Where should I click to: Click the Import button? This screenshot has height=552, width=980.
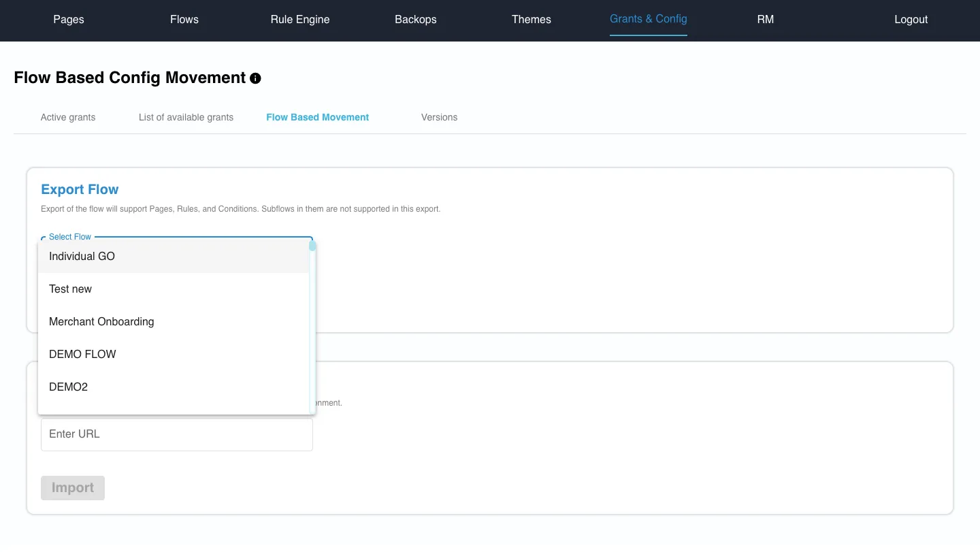coord(73,488)
